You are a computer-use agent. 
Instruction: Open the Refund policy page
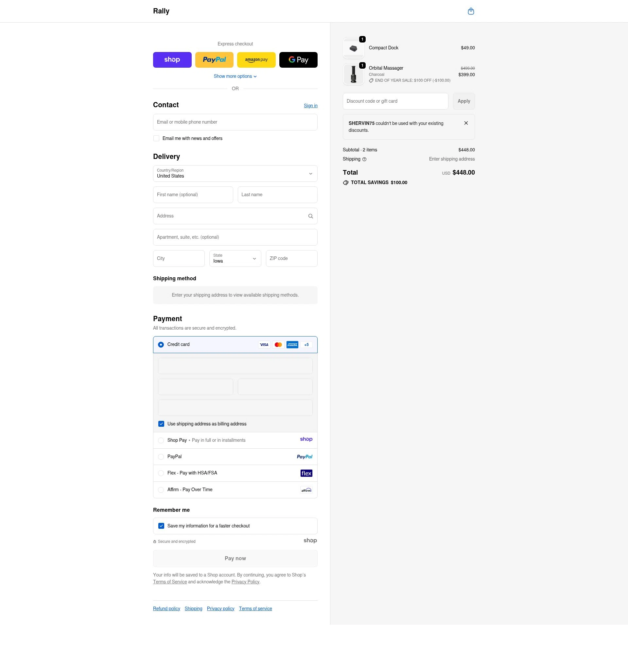click(x=166, y=608)
